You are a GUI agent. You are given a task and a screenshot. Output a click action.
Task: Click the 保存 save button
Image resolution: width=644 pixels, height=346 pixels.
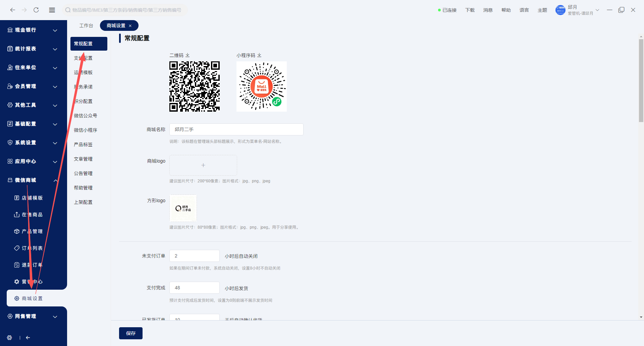point(131,333)
